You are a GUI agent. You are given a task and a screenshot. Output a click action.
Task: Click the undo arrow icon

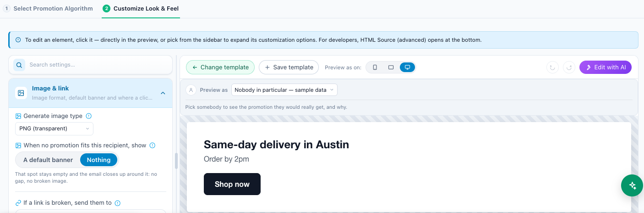tap(553, 67)
